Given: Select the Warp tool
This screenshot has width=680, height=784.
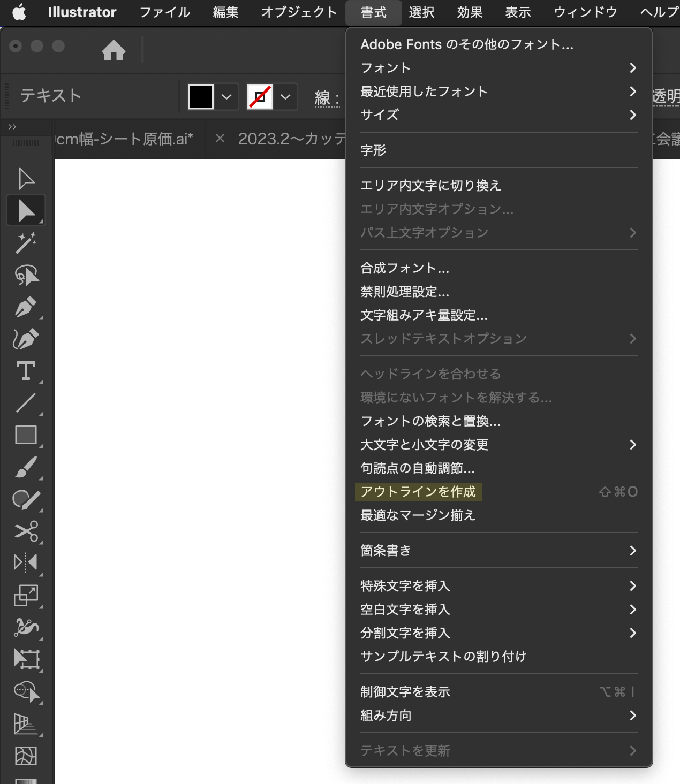Looking at the screenshot, I should click(x=26, y=627).
